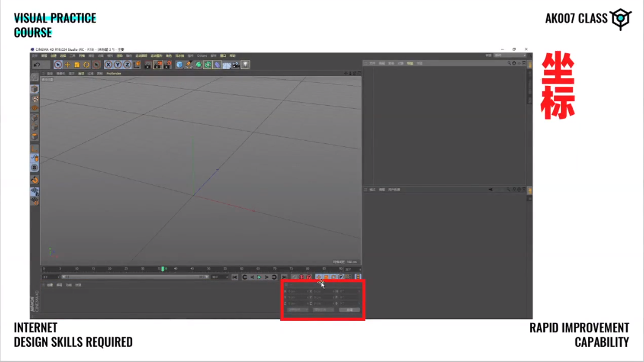
Task: Add a Camera object
Action: point(236,65)
